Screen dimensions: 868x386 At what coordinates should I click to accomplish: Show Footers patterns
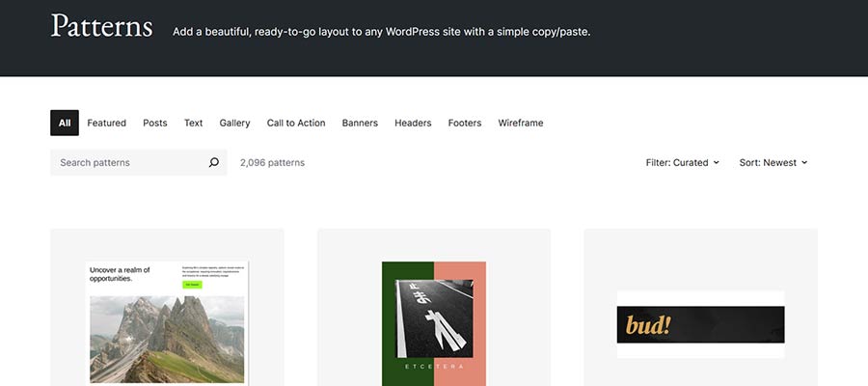(x=465, y=124)
